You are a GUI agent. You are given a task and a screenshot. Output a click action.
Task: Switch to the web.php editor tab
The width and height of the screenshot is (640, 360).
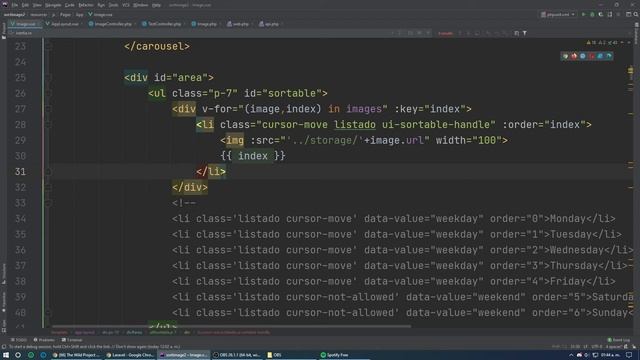(x=238, y=24)
